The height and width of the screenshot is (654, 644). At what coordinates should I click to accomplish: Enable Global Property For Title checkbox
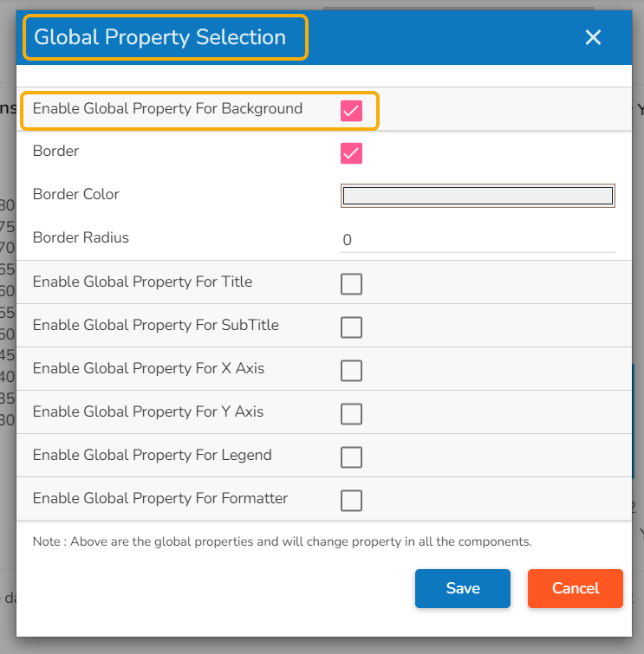point(351,284)
